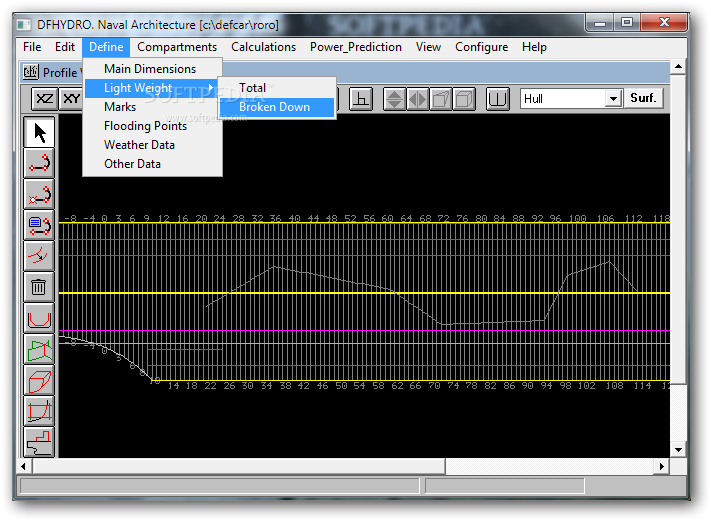Toggle the U-shaped section button in top toolbar
This screenshot has width=711, height=521.
click(497, 98)
